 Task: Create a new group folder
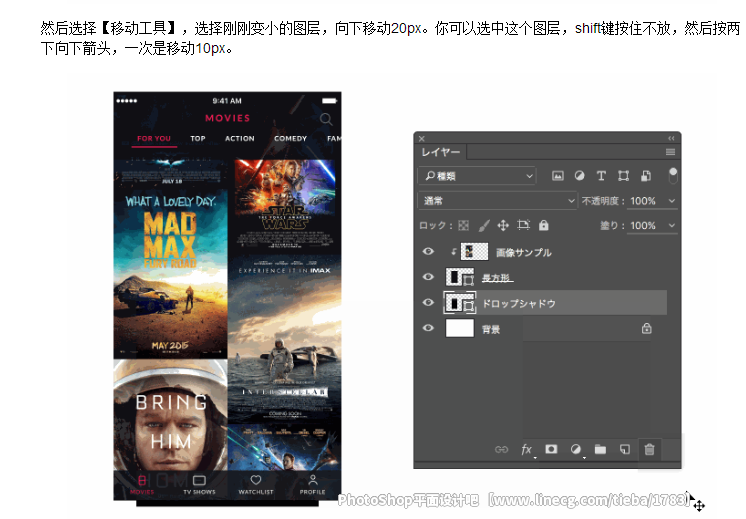pos(600,449)
